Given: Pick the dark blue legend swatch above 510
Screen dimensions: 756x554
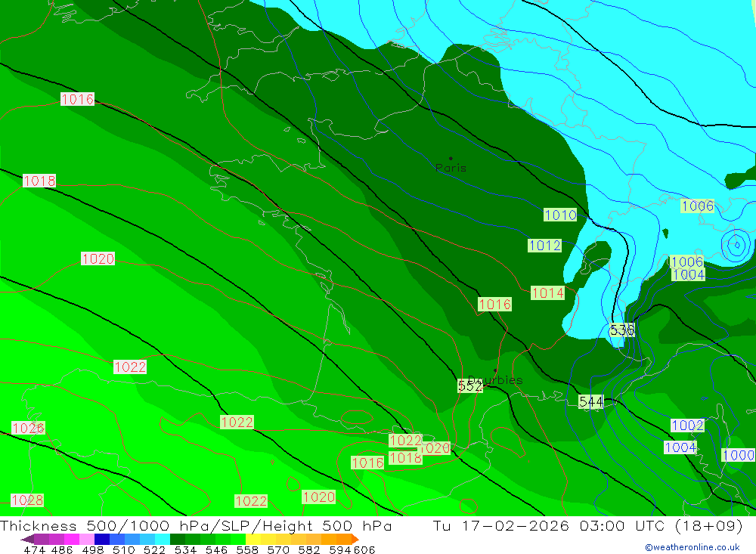Looking at the screenshot, I should tap(102, 539).
